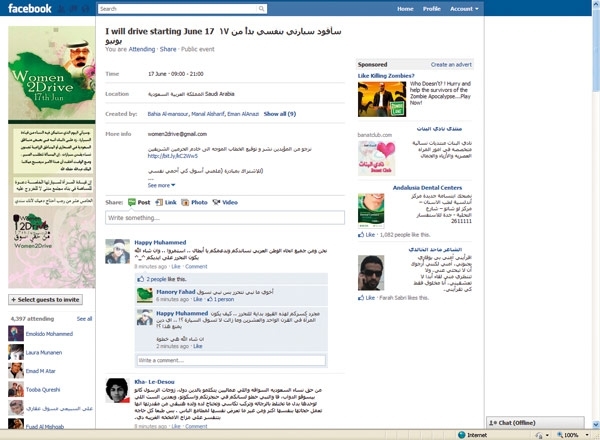Click the Post share icon

[x=130, y=202]
